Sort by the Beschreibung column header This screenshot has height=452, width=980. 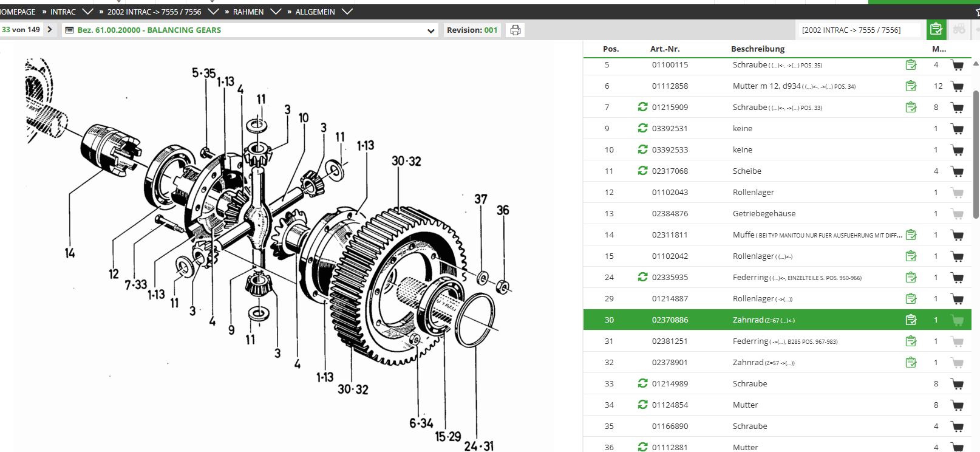(758, 49)
